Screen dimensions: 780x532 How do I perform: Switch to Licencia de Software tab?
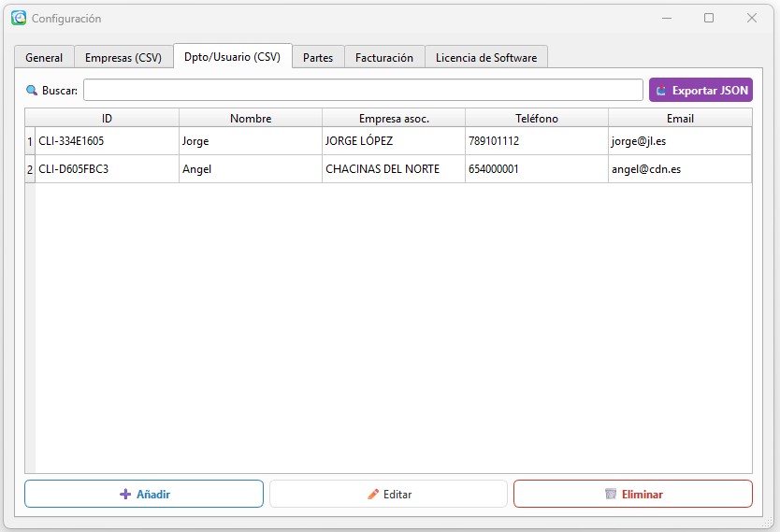[486, 58]
